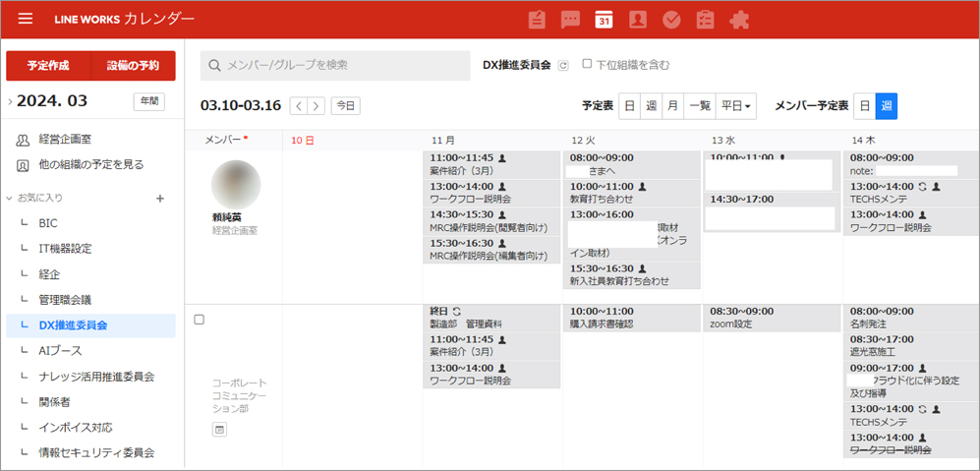Open the tasks checkmark circle icon
980x471 pixels.
click(672, 20)
